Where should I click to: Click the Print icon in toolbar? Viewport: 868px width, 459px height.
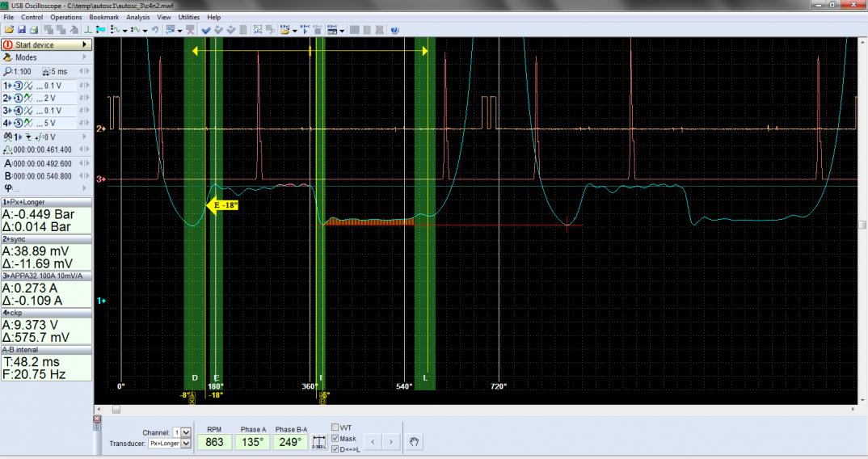coord(33,29)
